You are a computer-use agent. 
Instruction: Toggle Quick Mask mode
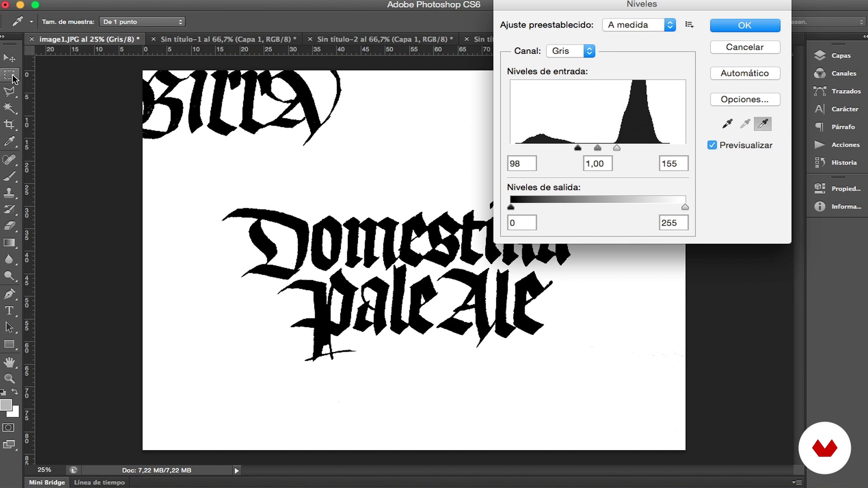tap(9, 427)
